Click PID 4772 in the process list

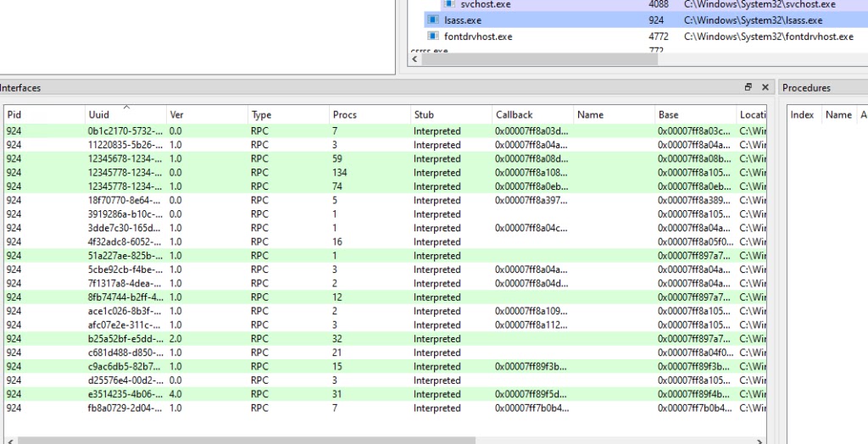click(x=658, y=36)
